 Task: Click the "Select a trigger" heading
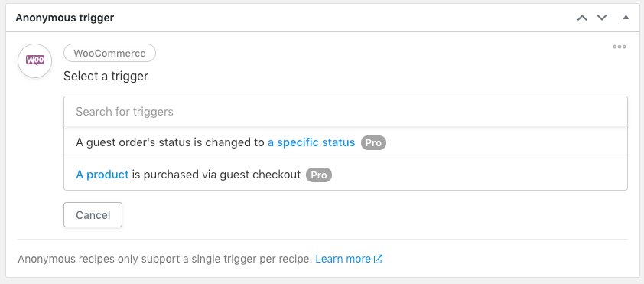pyautogui.click(x=106, y=76)
